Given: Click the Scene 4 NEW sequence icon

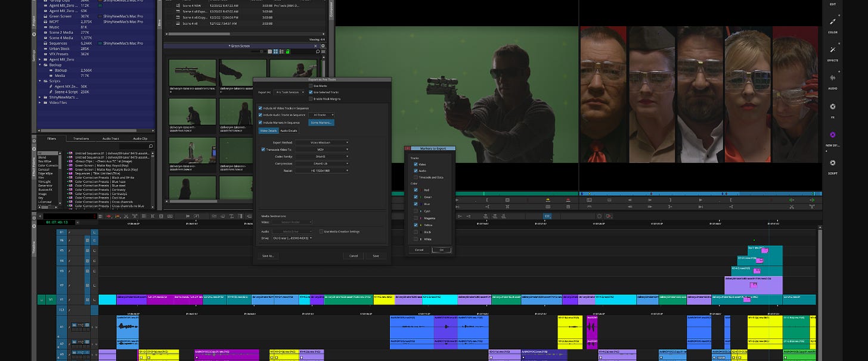Looking at the screenshot, I should tap(178, 5).
